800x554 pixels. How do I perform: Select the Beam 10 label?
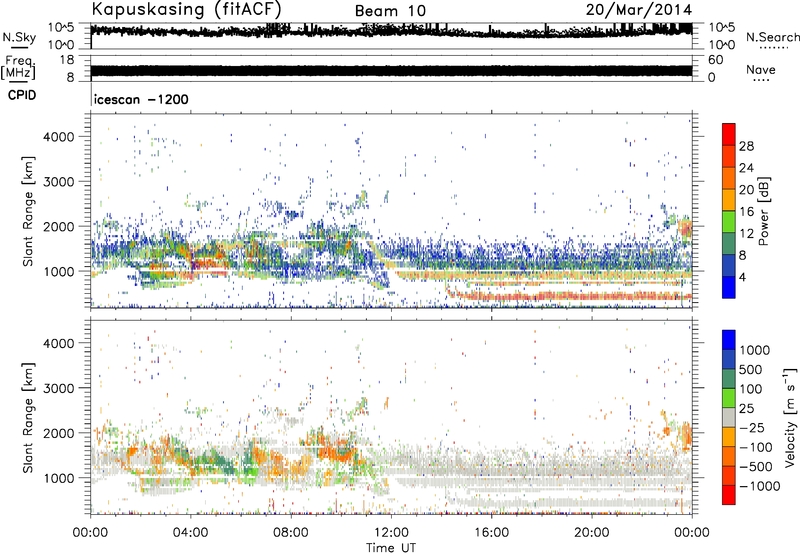coord(390,11)
